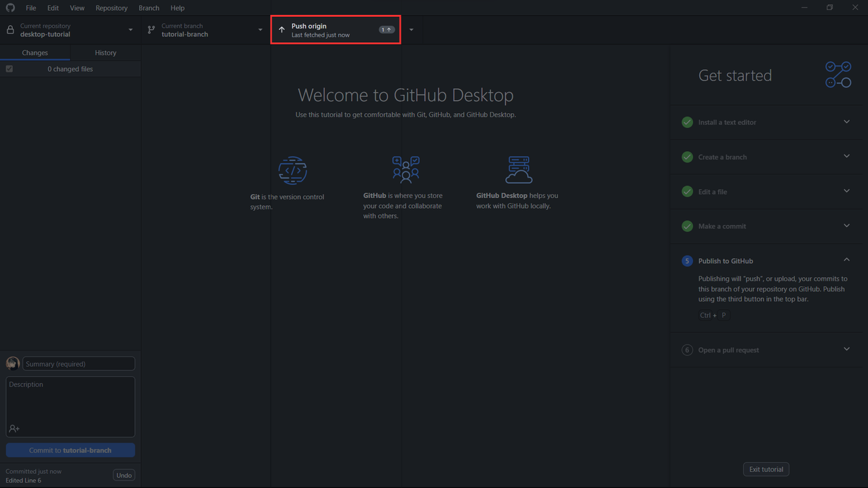Click the GitHub logo icon in title bar
Viewport: 868px width, 488px height.
tap(10, 7)
